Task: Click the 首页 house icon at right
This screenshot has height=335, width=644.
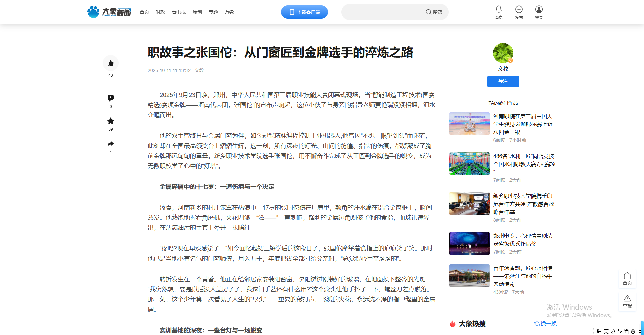Action: [x=627, y=276]
